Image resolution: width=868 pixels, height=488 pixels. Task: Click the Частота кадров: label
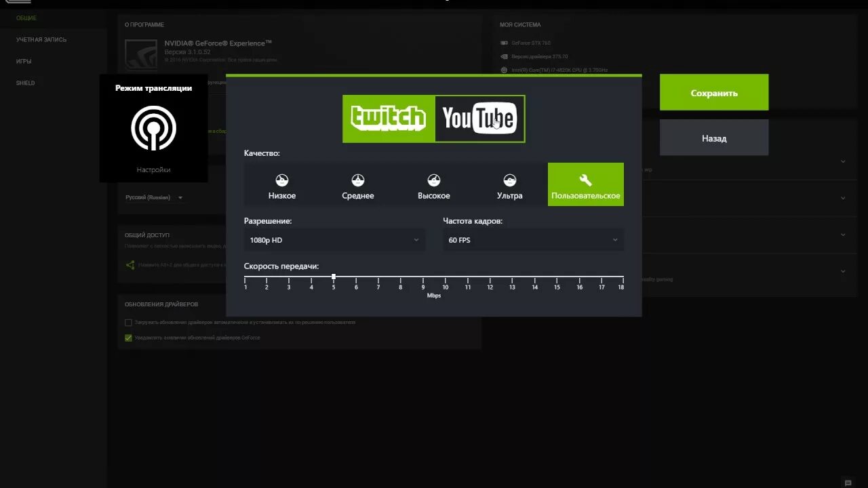pos(473,221)
